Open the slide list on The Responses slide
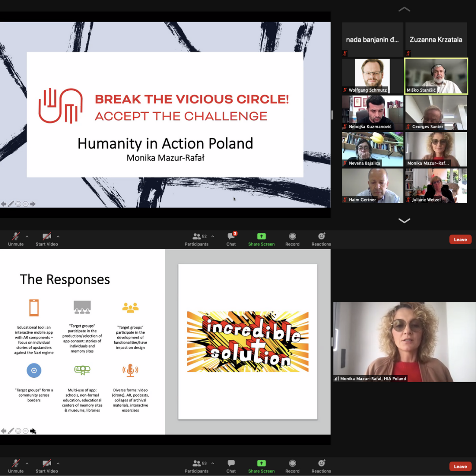 18,431
